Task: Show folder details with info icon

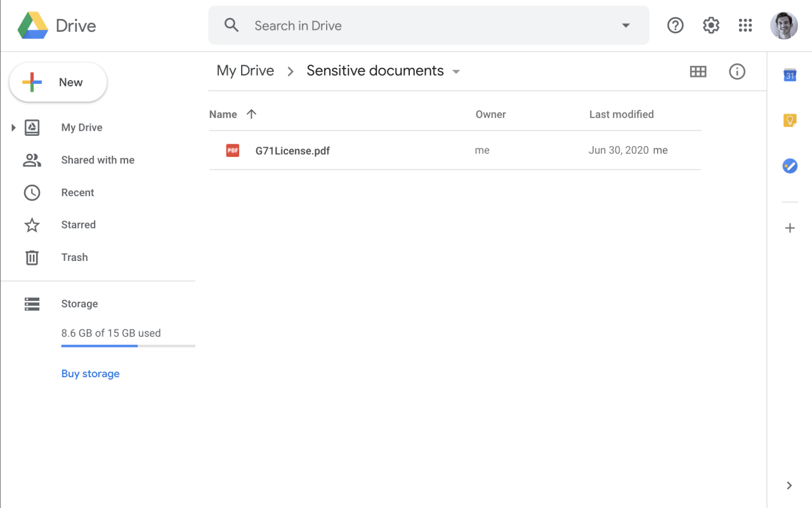Action: [737, 72]
